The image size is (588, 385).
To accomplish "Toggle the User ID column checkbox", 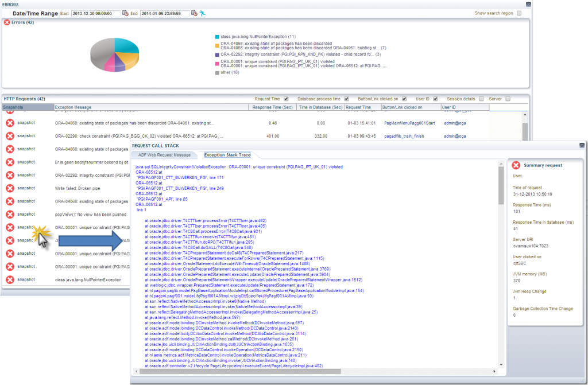I will [435, 99].
